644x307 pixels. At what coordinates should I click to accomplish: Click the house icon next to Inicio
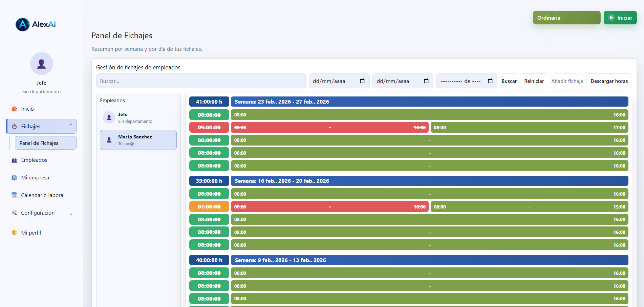(x=14, y=109)
